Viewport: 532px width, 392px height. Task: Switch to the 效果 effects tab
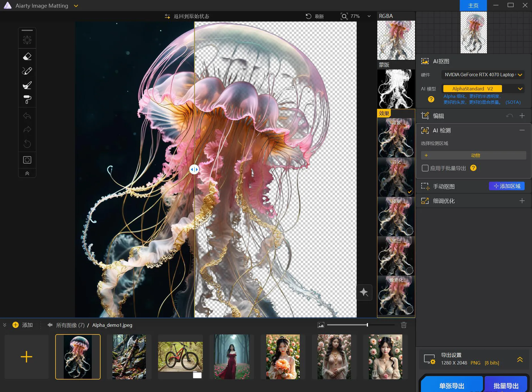click(384, 113)
